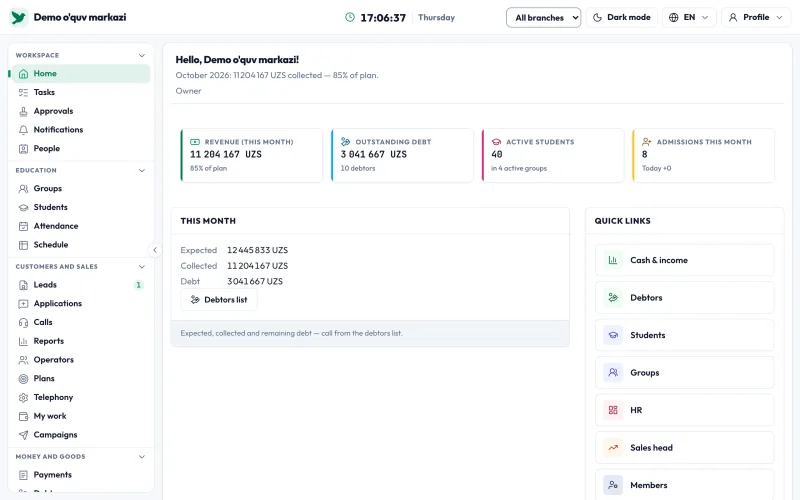Click the Active students card
The height and width of the screenshot is (500, 800).
pyautogui.click(x=553, y=156)
